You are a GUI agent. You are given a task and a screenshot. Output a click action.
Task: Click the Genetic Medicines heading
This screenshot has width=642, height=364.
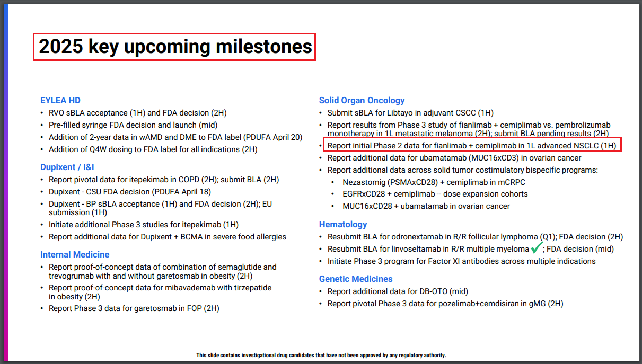click(x=356, y=279)
